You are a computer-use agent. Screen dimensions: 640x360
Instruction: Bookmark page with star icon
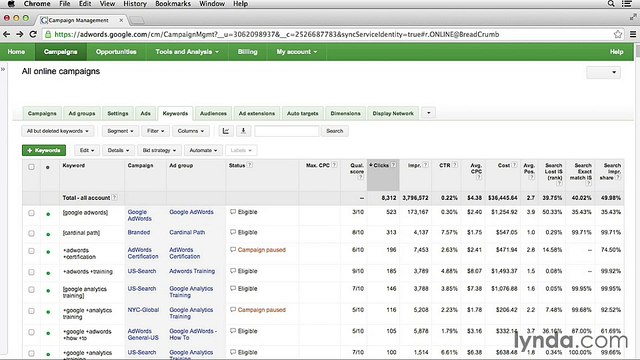point(618,34)
